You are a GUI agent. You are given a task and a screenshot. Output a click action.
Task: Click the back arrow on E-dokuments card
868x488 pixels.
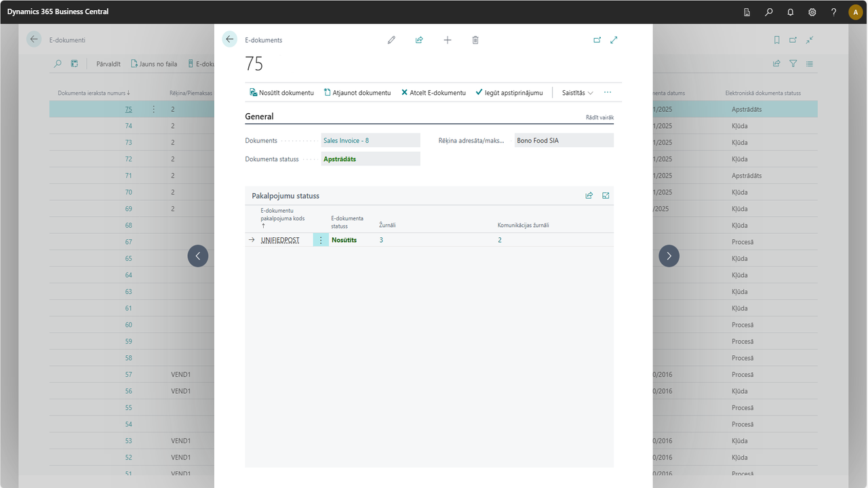tap(230, 39)
